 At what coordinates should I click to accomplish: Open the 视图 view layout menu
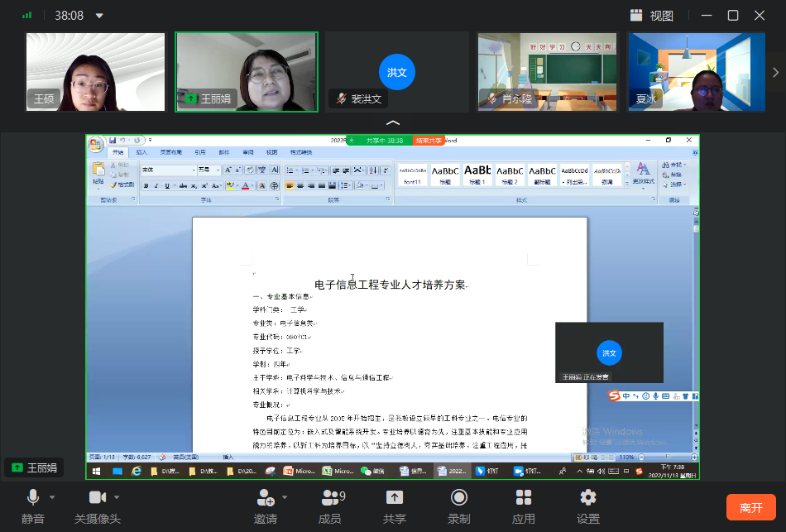pos(652,15)
